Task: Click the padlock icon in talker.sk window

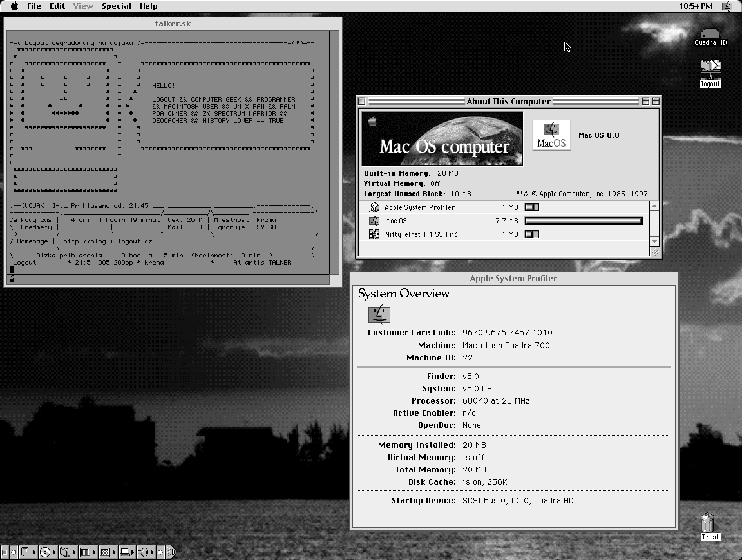Action: tap(11, 279)
